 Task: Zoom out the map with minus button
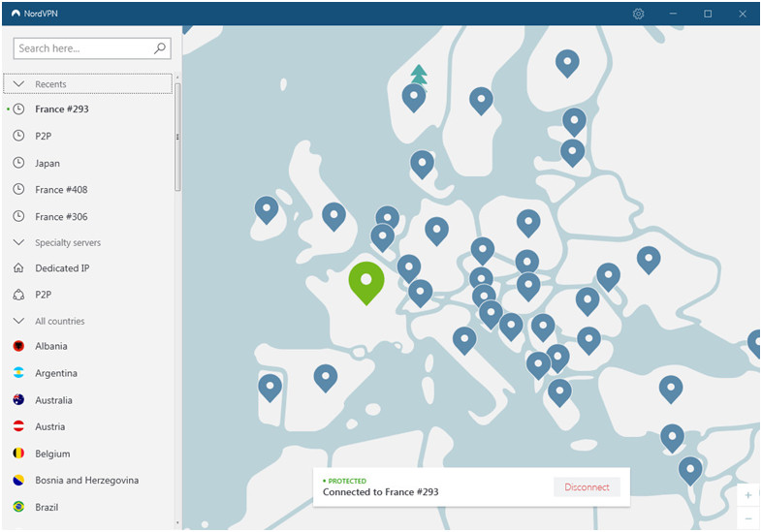click(x=747, y=518)
